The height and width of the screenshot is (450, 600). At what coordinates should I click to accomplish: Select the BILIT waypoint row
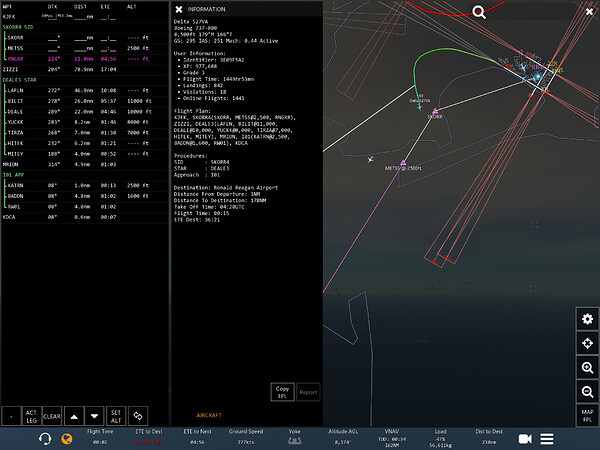(84, 101)
